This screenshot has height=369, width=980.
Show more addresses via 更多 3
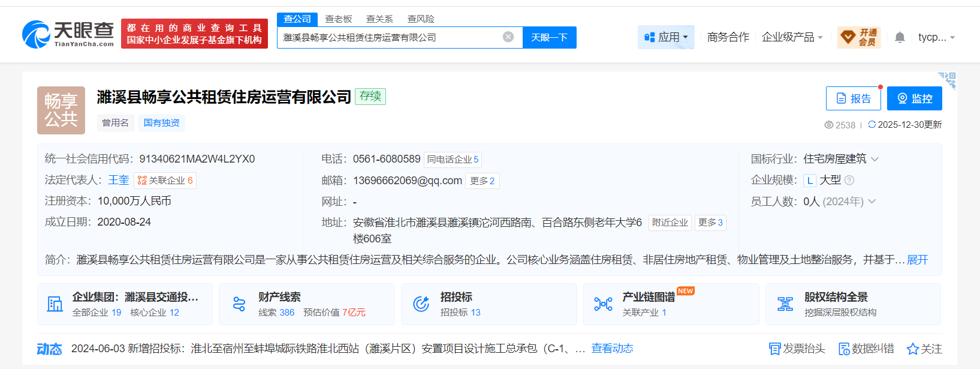click(710, 223)
